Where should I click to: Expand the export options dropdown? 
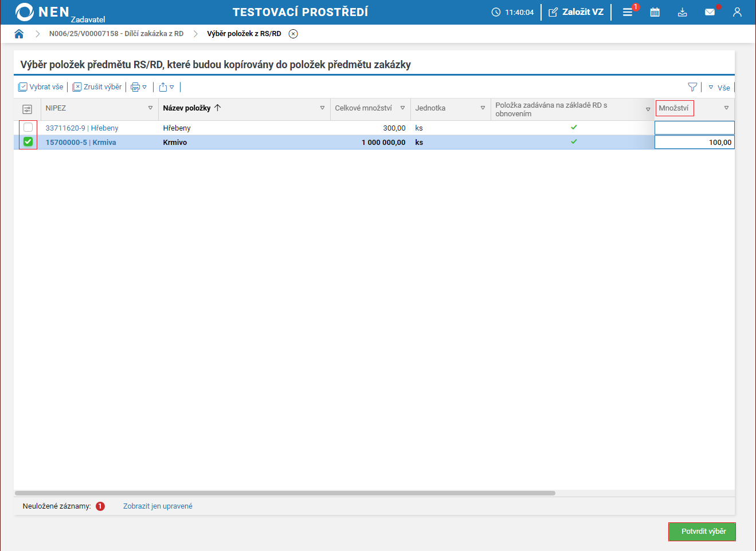[166, 87]
